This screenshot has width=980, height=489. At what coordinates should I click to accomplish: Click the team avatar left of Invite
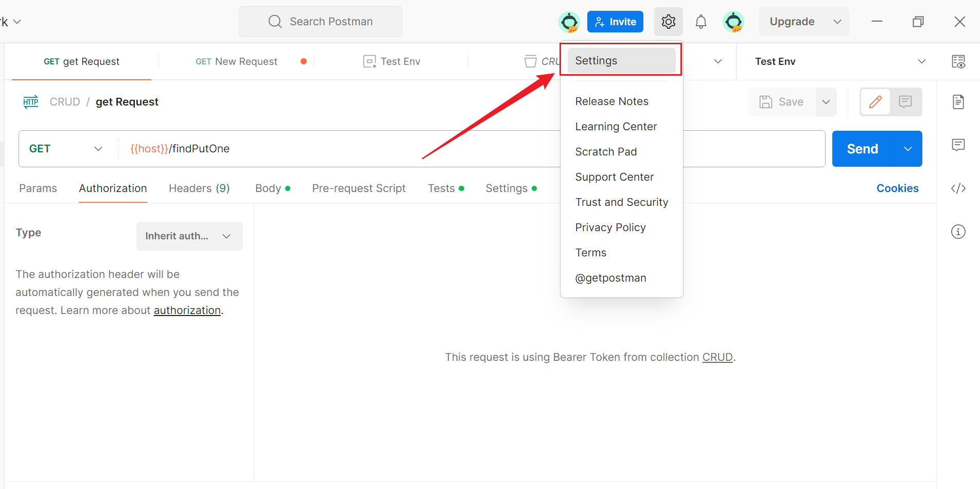pos(569,22)
